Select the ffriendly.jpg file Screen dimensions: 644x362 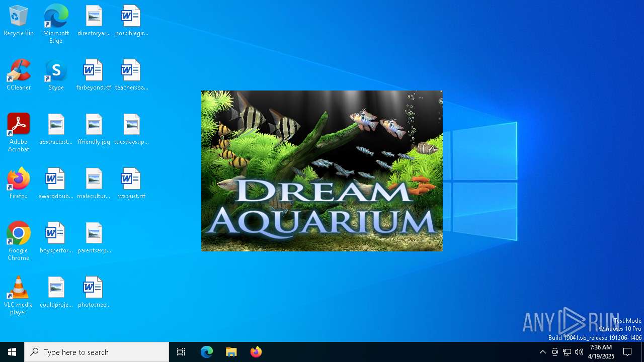point(94,129)
